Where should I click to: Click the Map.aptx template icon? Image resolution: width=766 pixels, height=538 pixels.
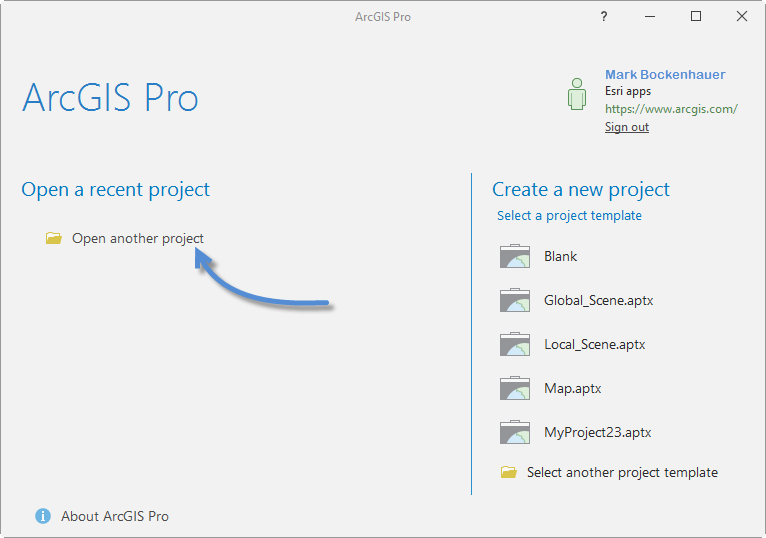(x=515, y=388)
